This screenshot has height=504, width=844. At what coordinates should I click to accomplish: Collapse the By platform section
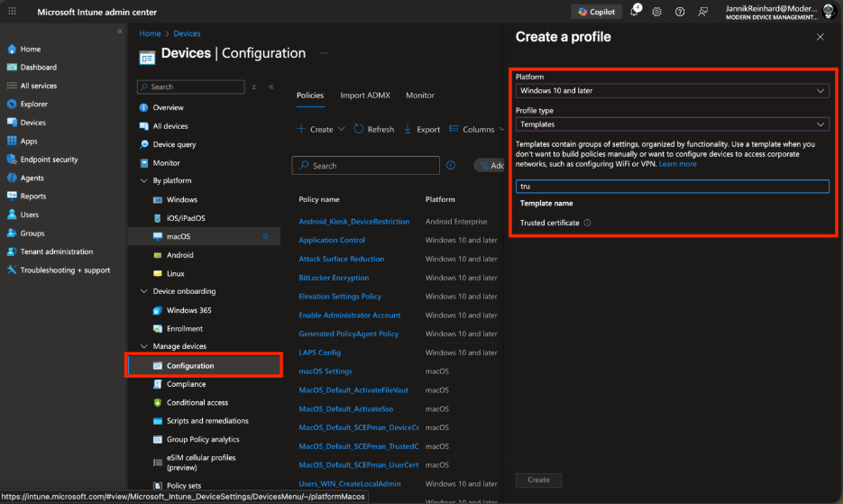click(x=144, y=181)
